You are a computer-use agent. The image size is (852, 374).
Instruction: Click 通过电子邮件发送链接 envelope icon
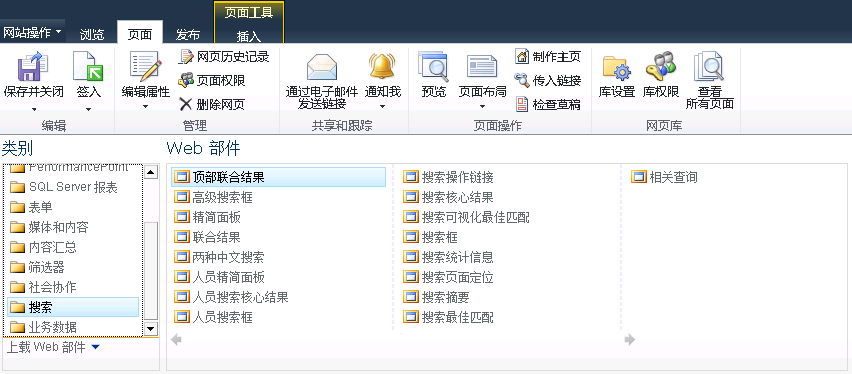322,66
